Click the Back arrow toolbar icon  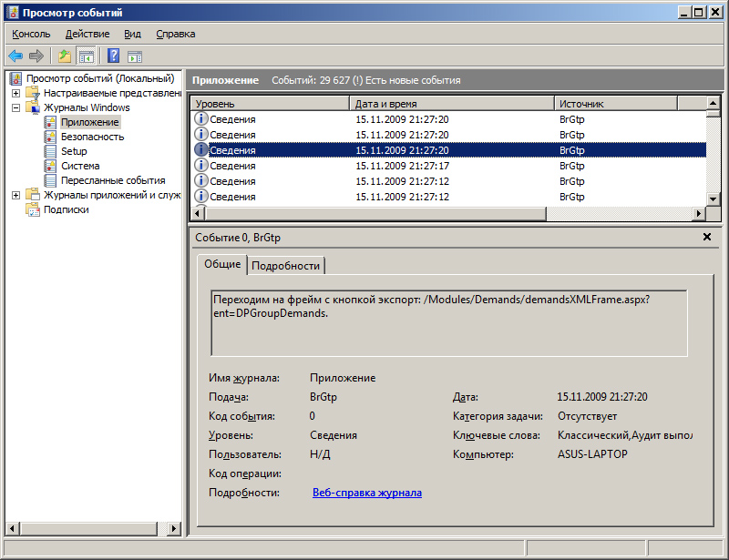point(15,56)
